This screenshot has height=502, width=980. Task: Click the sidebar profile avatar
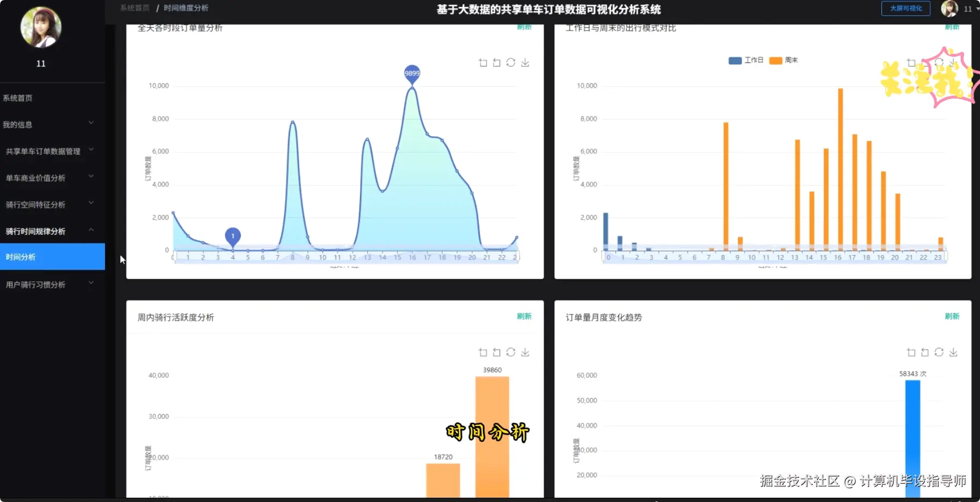click(x=41, y=27)
